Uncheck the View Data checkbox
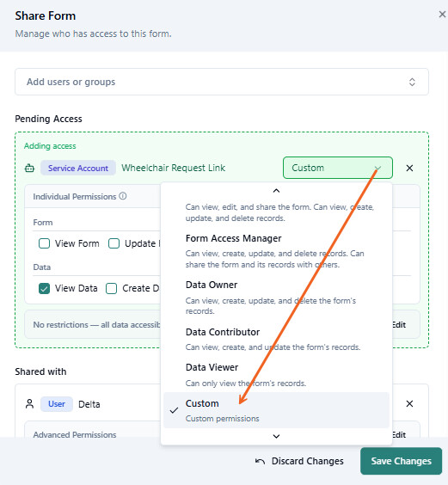Viewport: 448px width, 485px height. [x=44, y=288]
